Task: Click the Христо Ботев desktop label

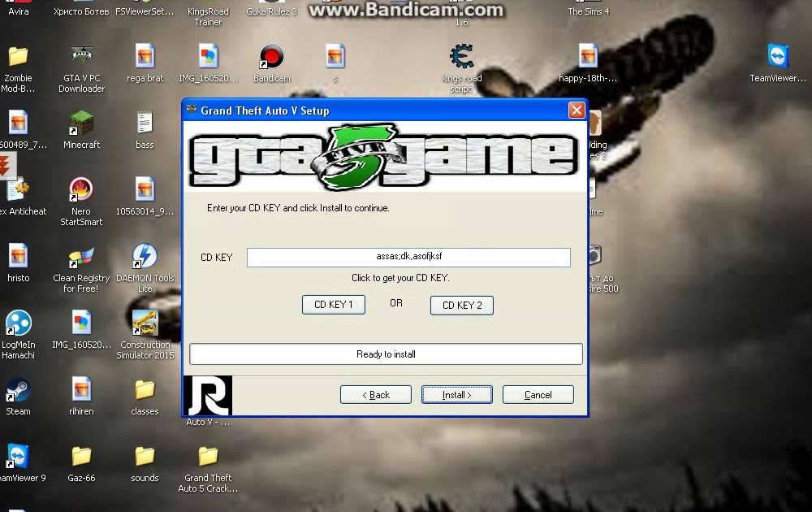Action: 81,11
